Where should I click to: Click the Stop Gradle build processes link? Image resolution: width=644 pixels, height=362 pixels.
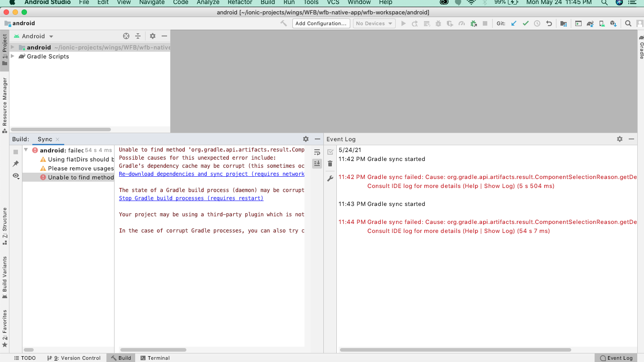click(191, 198)
